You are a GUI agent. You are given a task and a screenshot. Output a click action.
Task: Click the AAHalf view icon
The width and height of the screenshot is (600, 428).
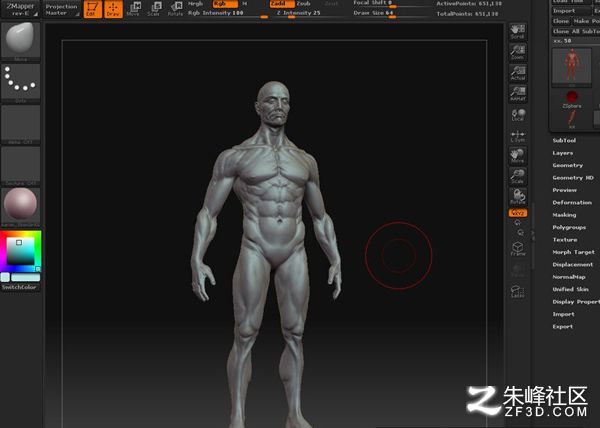(518, 94)
